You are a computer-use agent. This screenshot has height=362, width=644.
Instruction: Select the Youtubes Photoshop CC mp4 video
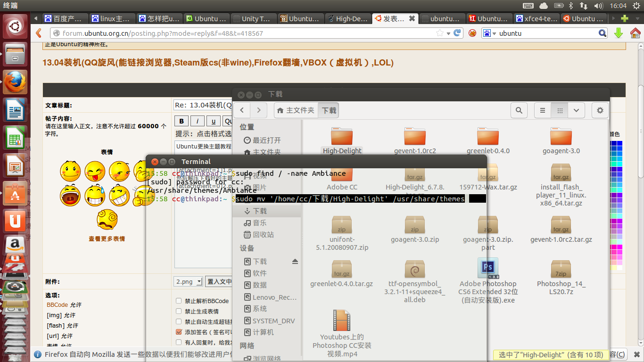click(x=342, y=321)
